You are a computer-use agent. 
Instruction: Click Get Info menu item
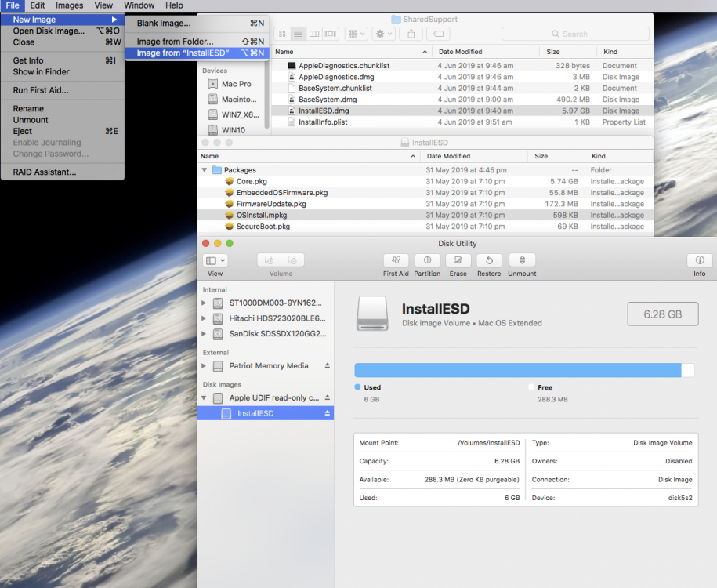[x=63, y=60]
